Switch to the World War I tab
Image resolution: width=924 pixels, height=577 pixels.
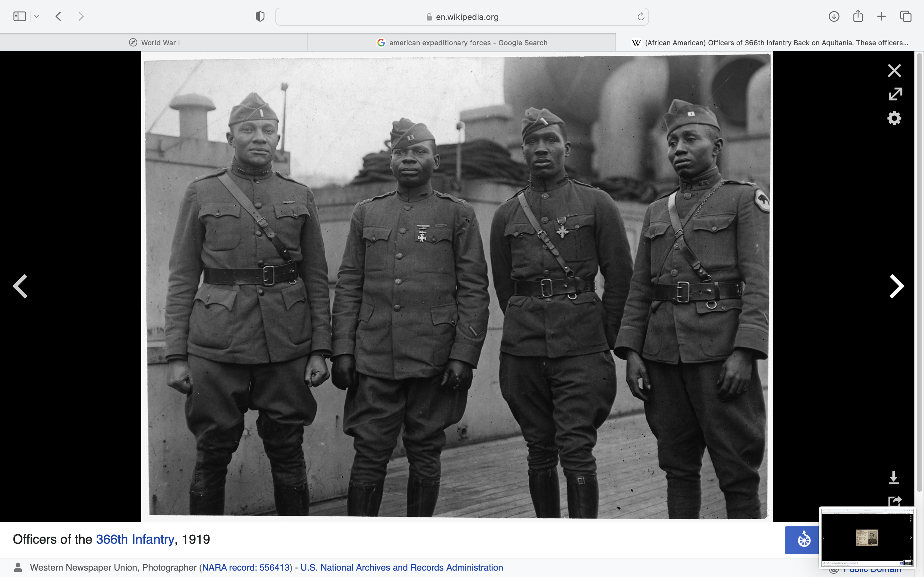coord(154,43)
